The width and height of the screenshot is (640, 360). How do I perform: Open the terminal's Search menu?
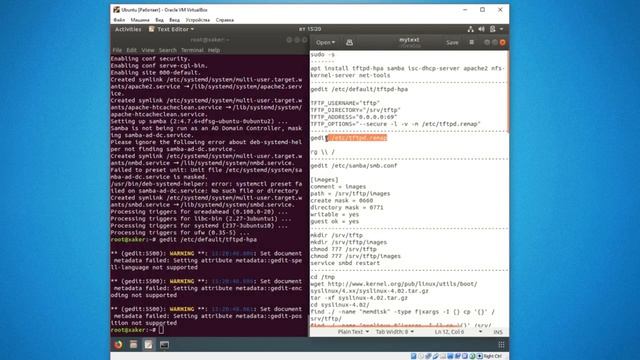click(168, 50)
